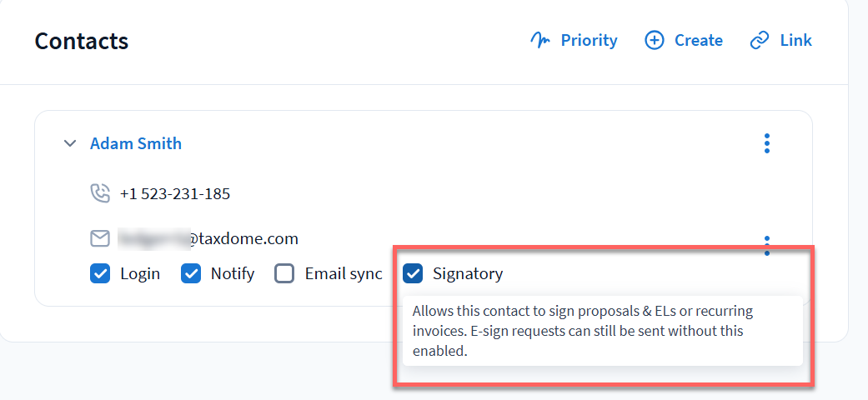
Task: Enable the Email sync checkbox
Action: pyautogui.click(x=285, y=273)
